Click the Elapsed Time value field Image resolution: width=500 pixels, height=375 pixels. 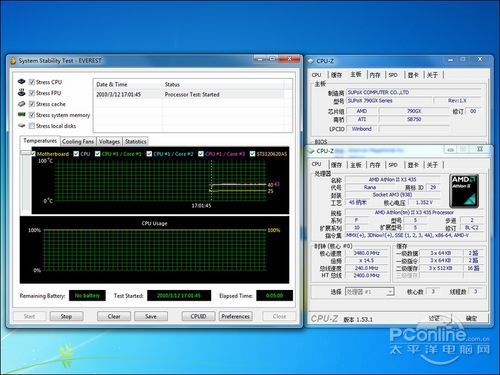(274, 295)
